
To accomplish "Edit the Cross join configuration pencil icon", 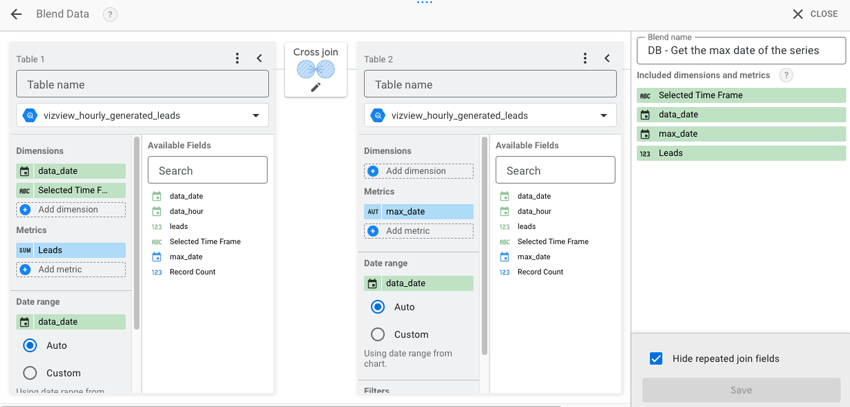I will (315, 87).
